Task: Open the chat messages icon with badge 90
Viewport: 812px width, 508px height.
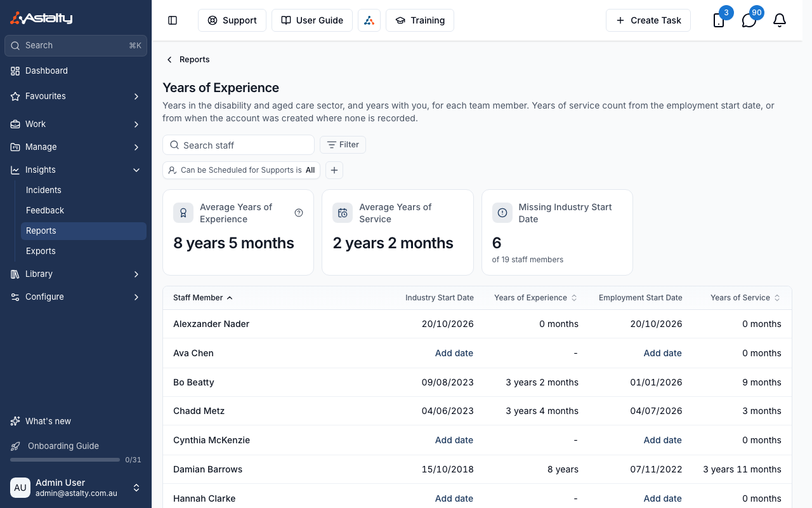Action: [749, 20]
